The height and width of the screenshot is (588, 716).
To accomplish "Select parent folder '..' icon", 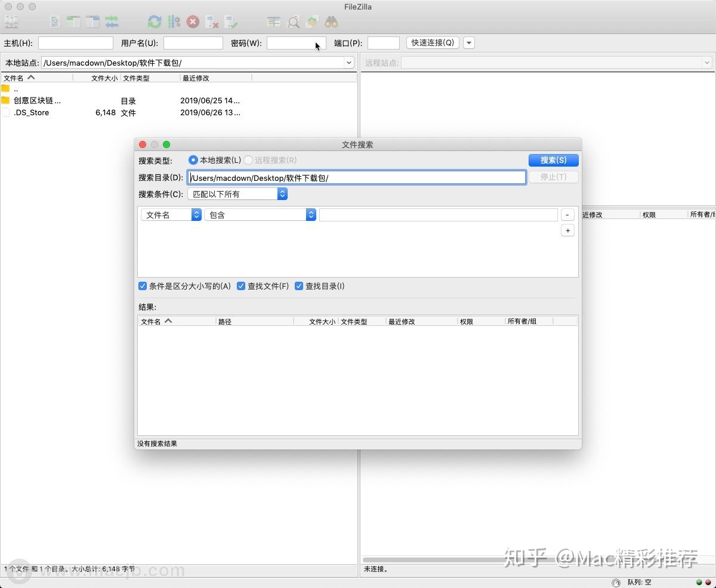I will [x=5, y=88].
